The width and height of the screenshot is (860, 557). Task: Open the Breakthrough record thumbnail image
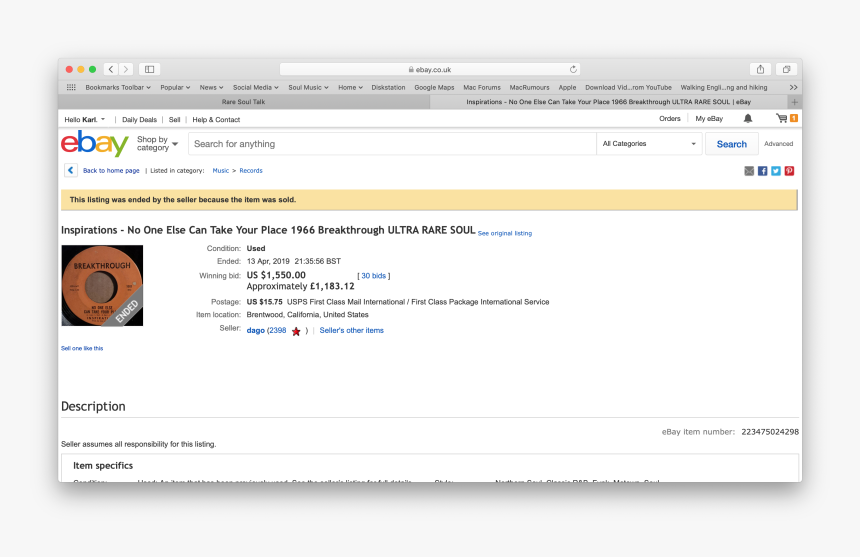[102, 286]
